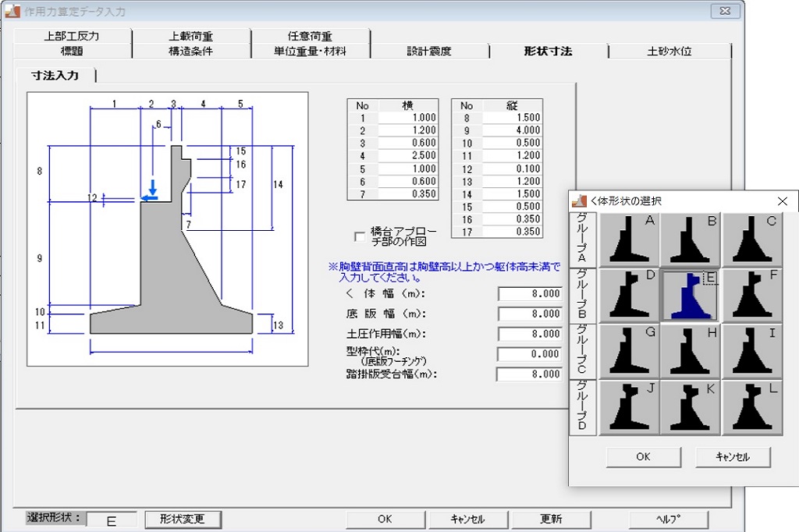Click the No 2 horizontal value 1.200
Screen dimensions: 799x532
pos(407,130)
